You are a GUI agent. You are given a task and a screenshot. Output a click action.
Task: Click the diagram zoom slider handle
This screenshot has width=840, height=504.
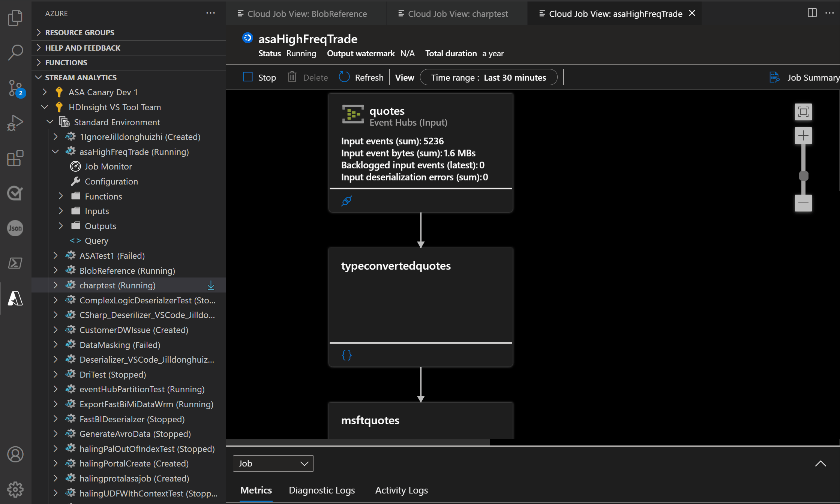point(803,175)
